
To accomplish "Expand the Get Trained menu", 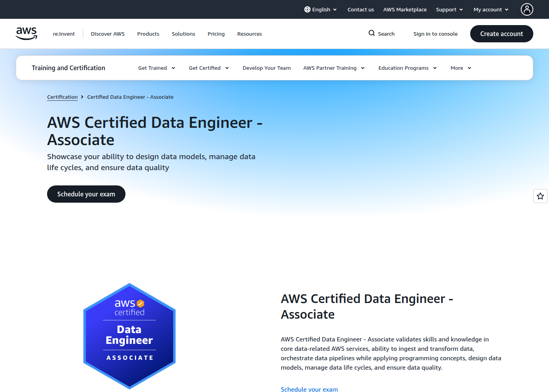I will 156,68.
